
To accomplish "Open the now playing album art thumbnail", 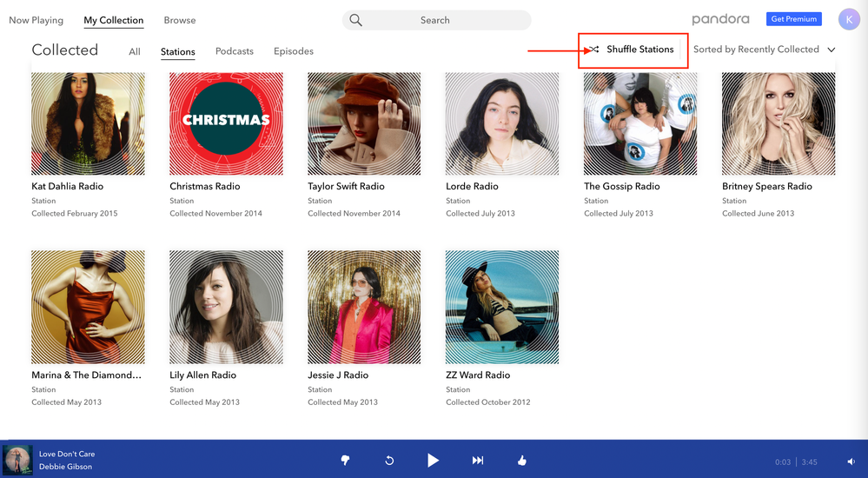I will coord(17,460).
